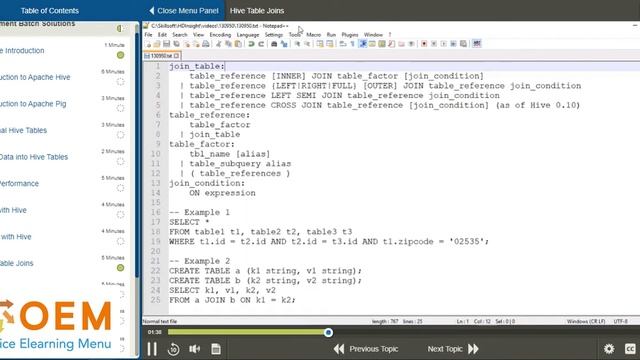Click the Table of Contents header
The image size is (640, 360).
50,11
